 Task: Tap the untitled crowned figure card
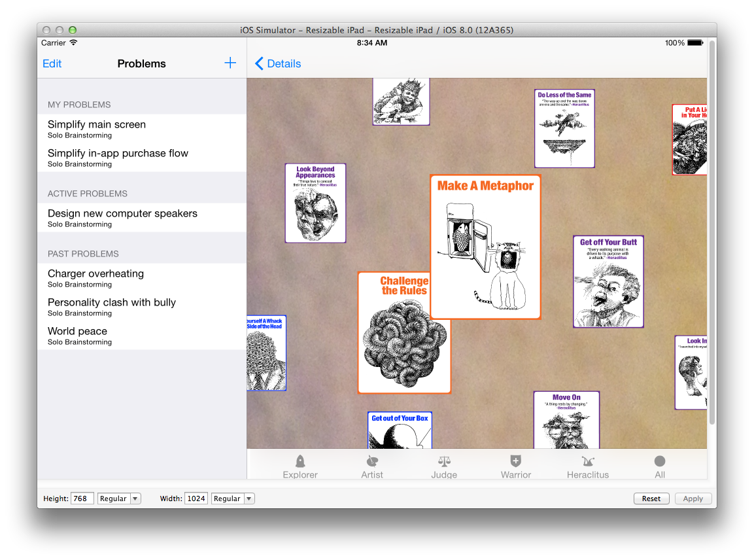(x=401, y=101)
